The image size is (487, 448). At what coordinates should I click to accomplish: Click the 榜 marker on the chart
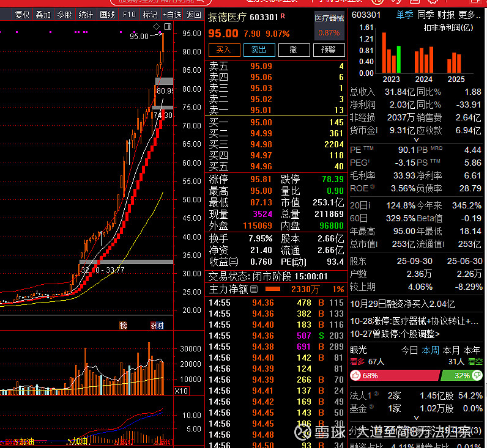click(x=124, y=325)
